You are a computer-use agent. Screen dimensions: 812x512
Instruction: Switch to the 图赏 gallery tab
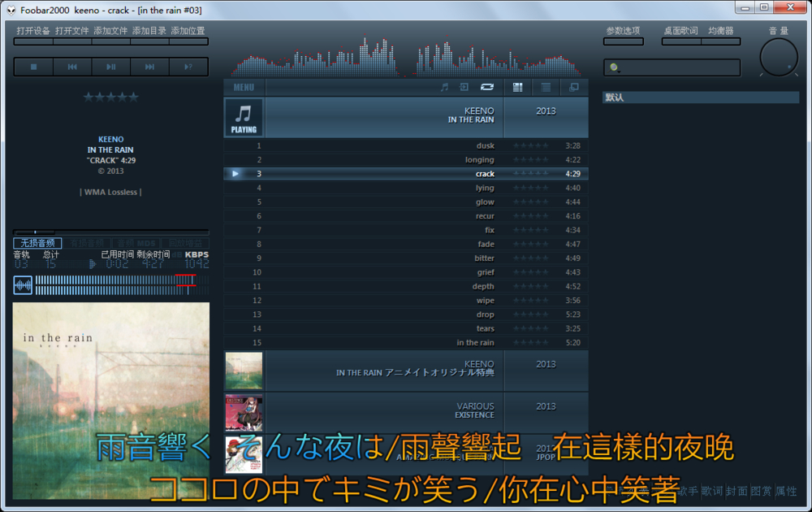762,491
